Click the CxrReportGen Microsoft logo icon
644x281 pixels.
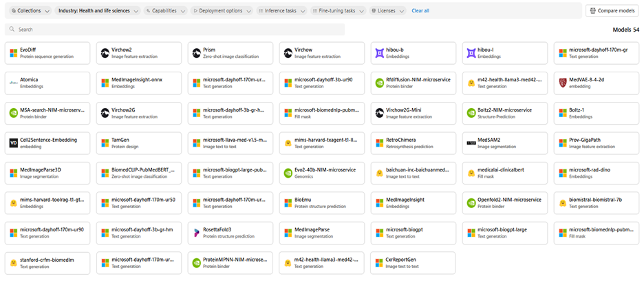click(x=380, y=263)
